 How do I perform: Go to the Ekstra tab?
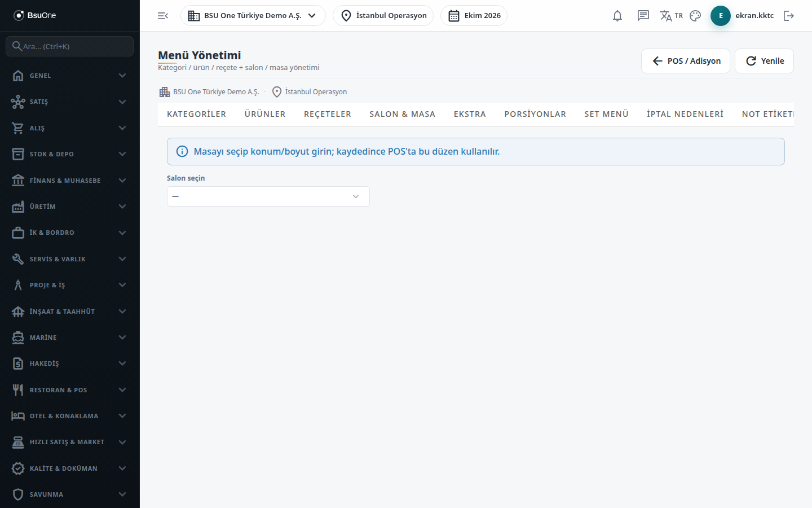click(x=470, y=114)
